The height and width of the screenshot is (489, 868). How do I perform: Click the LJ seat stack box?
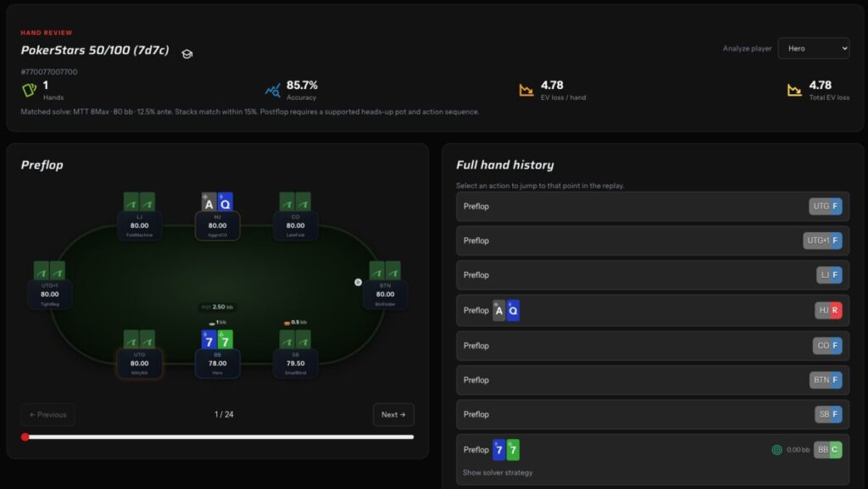tap(139, 225)
